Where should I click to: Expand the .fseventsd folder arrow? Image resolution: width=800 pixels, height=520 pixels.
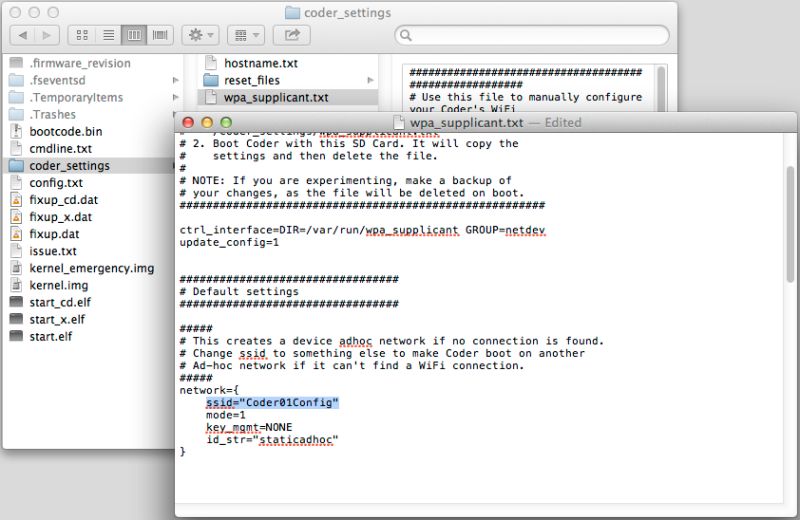176,80
